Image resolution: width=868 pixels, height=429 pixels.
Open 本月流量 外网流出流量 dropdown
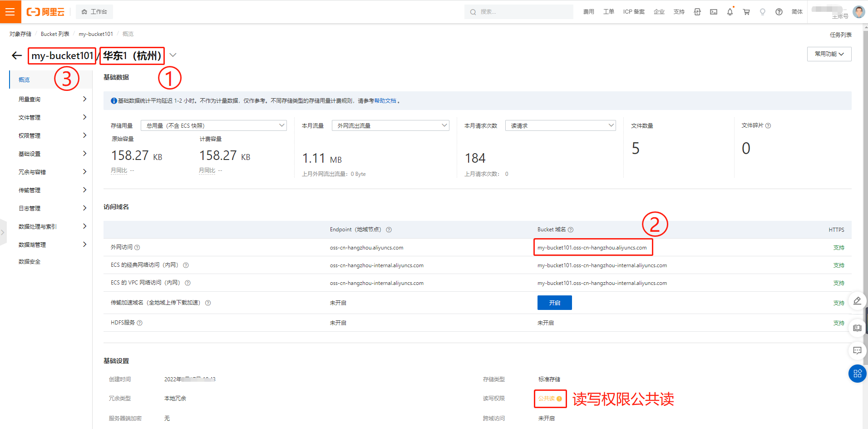(390, 125)
